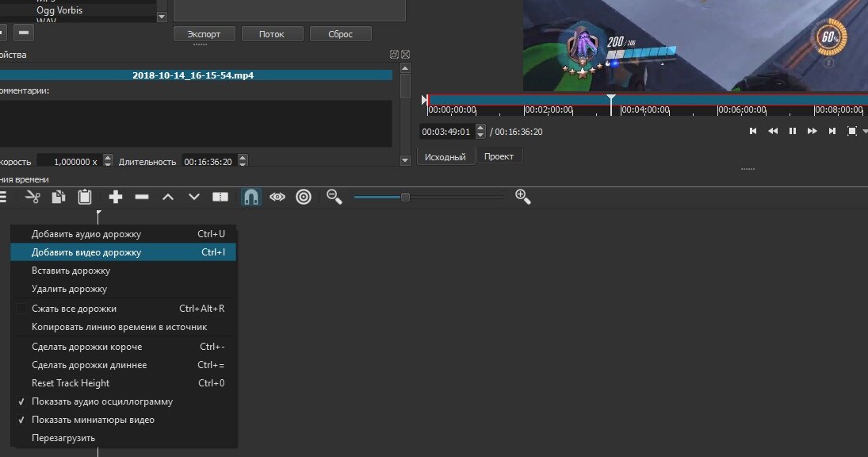Toggle scrub while dragging eye icon
Viewport: 868px width, 457px height.
pyautogui.click(x=277, y=197)
